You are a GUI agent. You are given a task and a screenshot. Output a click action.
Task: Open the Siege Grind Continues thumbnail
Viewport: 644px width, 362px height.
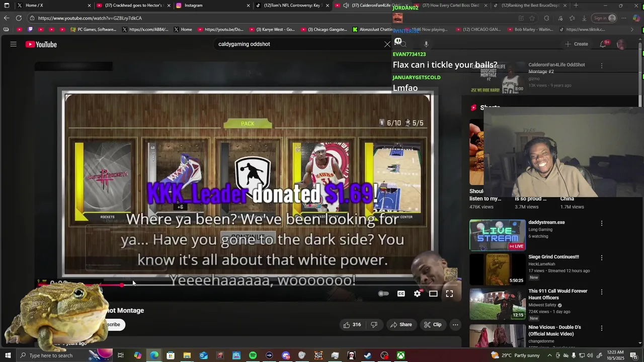498,269
